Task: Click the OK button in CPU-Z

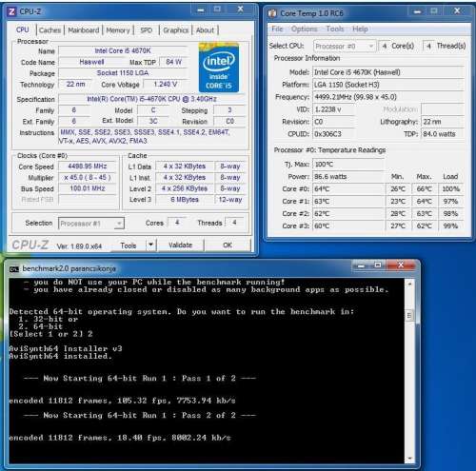Action: [x=228, y=245]
